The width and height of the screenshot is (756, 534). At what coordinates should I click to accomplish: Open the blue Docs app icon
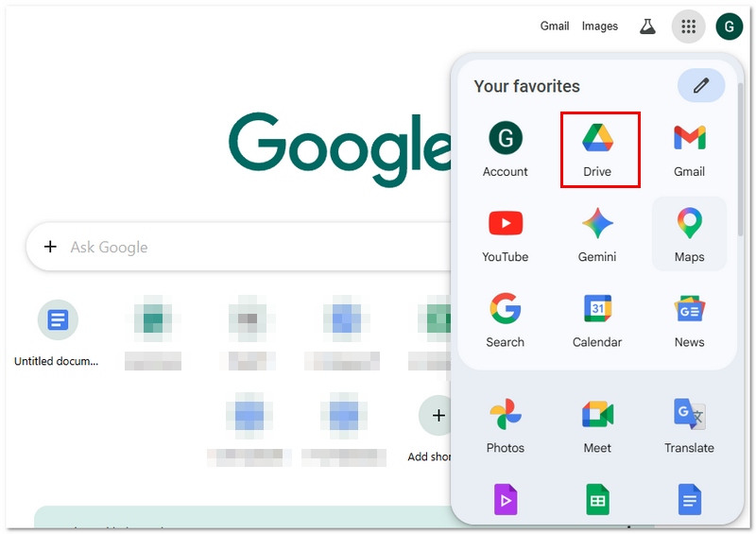pos(689,500)
